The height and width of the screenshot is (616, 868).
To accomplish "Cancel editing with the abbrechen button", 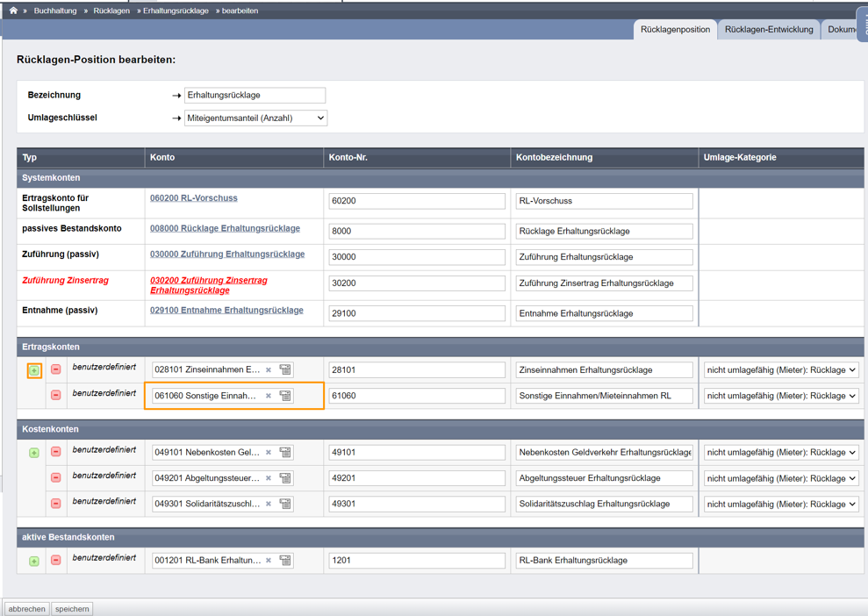I will (x=26, y=609).
